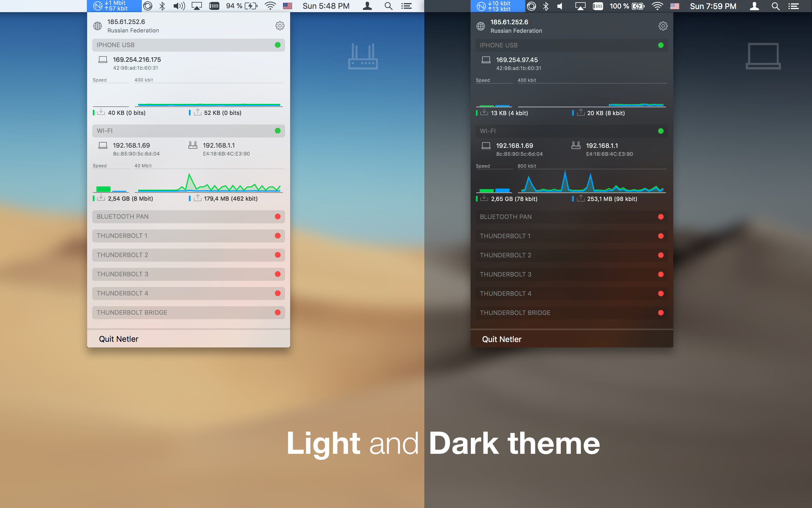Click 42:98:ad:1b:60:31 in light panel
The height and width of the screenshot is (508, 812).
136,68
